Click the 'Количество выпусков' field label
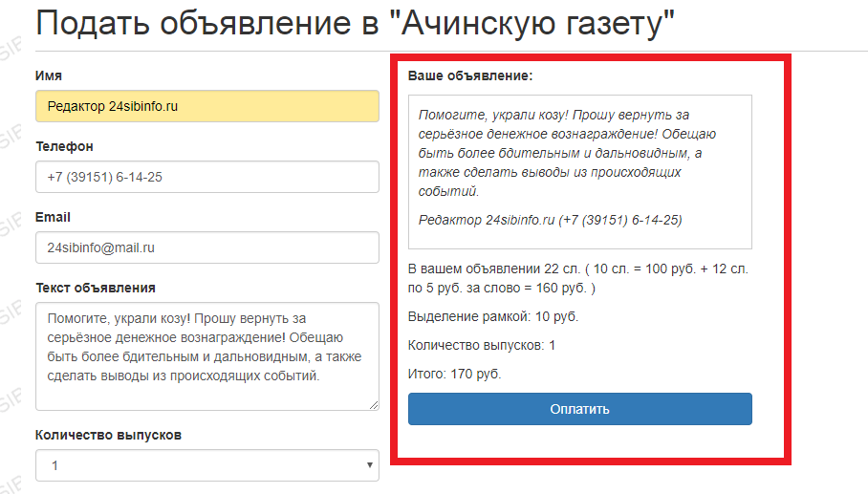 click(x=108, y=436)
